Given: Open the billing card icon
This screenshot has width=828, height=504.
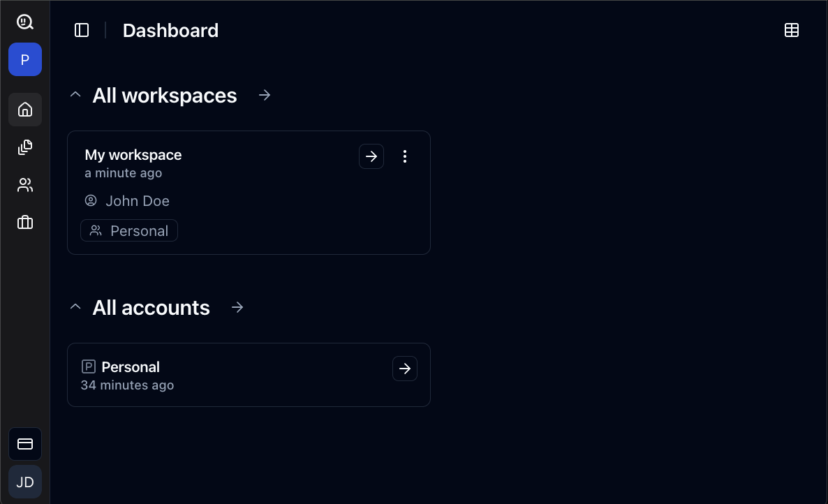Looking at the screenshot, I should [25, 444].
